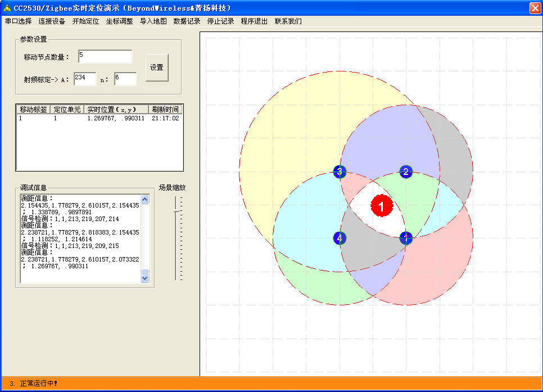Click the 场景缩放 zoom slider thumb
Screen dimensions: 543x392
coord(177,210)
